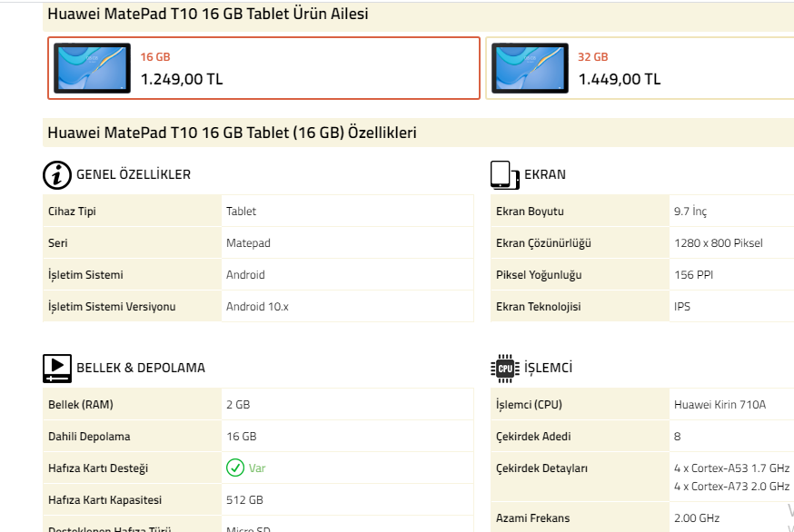Click the Azami Frekans label

click(x=532, y=518)
